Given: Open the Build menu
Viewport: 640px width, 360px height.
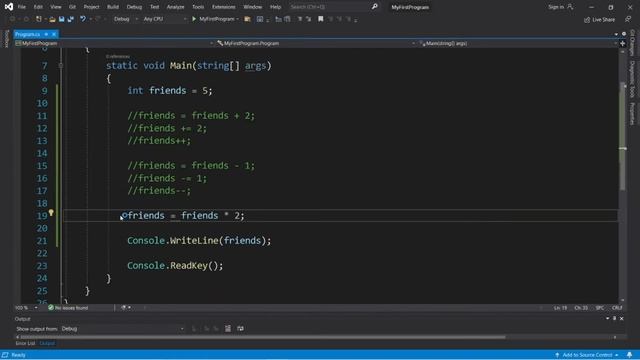Looking at the screenshot, I should [113, 7].
